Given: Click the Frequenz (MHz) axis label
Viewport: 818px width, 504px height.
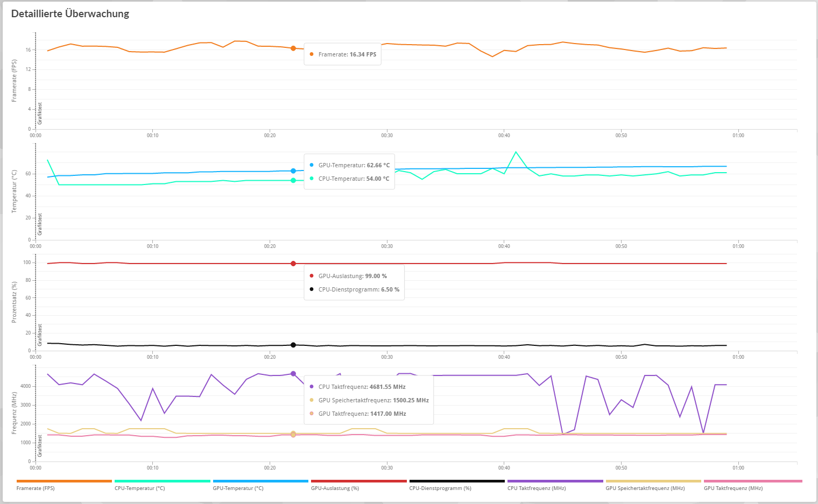Looking at the screenshot, I should 15,413.
